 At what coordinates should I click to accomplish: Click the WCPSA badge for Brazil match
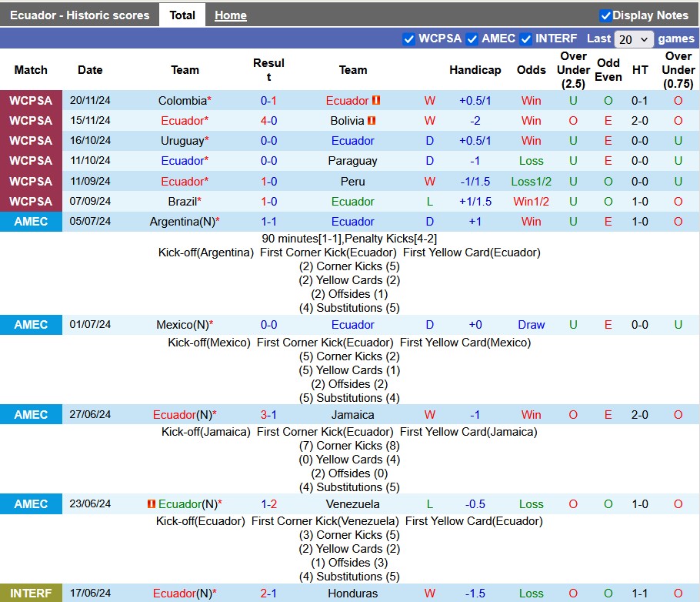[31, 202]
